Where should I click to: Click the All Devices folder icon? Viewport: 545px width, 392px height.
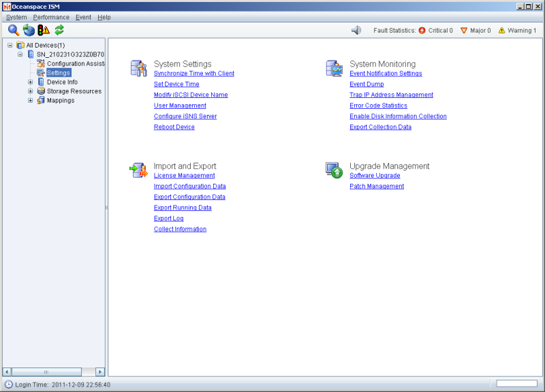point(20,45)
